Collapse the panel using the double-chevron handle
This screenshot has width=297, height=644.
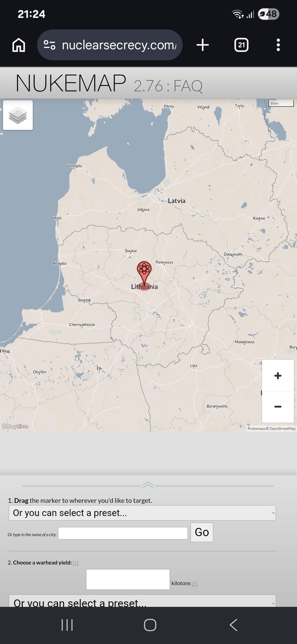tap(148, 485)
